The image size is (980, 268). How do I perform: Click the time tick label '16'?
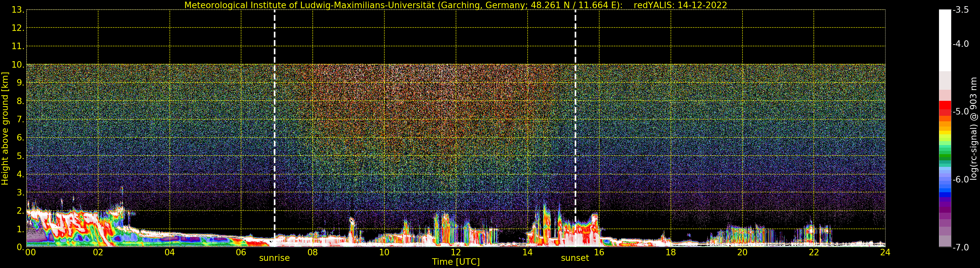coord(599,252)
